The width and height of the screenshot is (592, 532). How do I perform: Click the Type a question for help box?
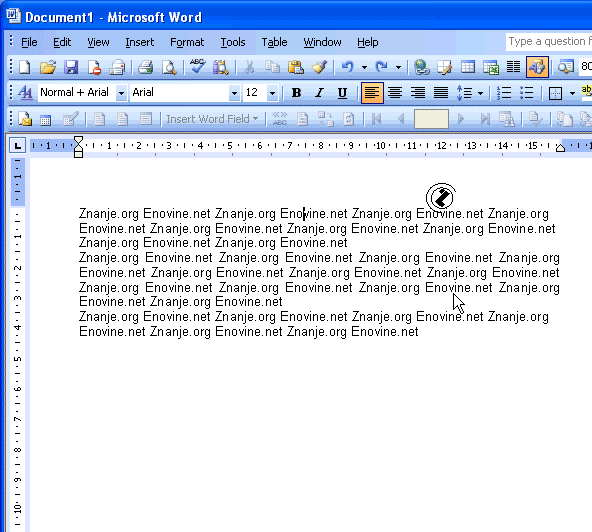coord(549,42)
